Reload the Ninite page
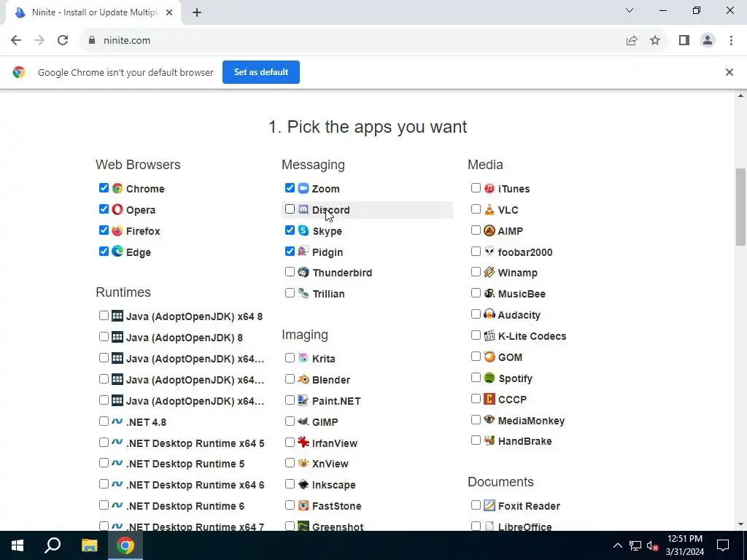This screenshot has height=560, width=747. click(63, 41)
